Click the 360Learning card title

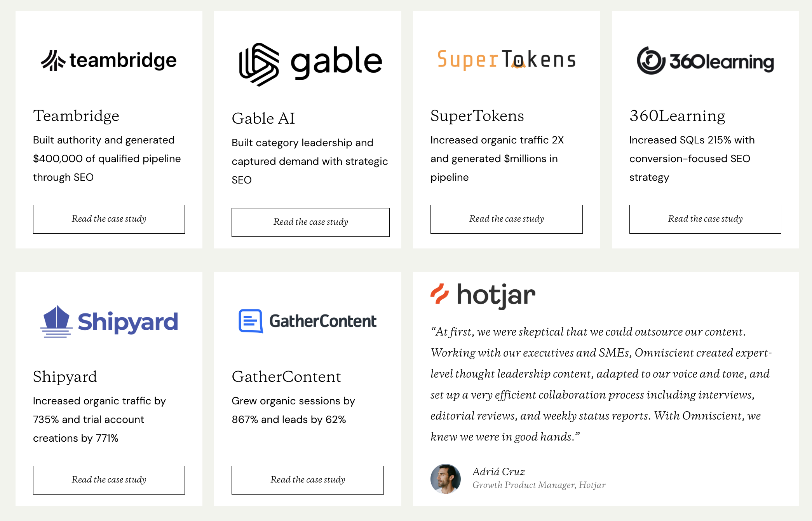[677, 116]
